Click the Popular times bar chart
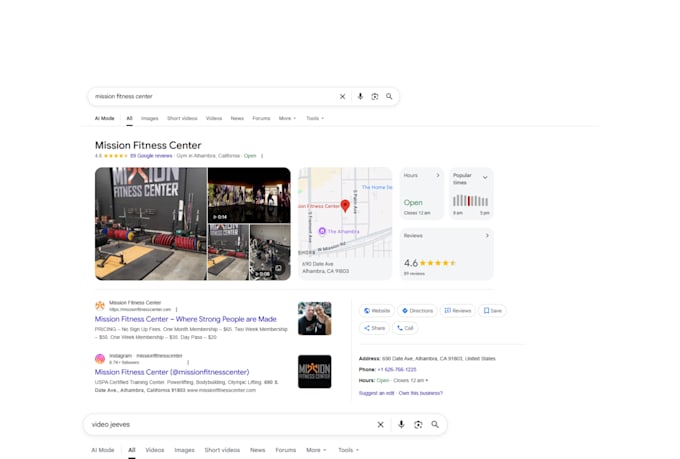The height and width of the screenshot is (459, 680). coord(471,200)
